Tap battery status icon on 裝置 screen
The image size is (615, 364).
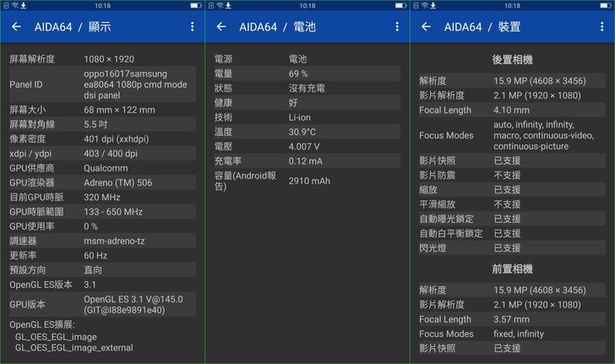point(606,6)
